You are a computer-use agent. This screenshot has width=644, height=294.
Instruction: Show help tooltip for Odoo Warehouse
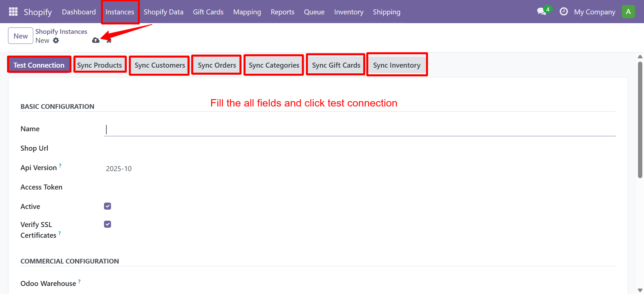[79, 281]
